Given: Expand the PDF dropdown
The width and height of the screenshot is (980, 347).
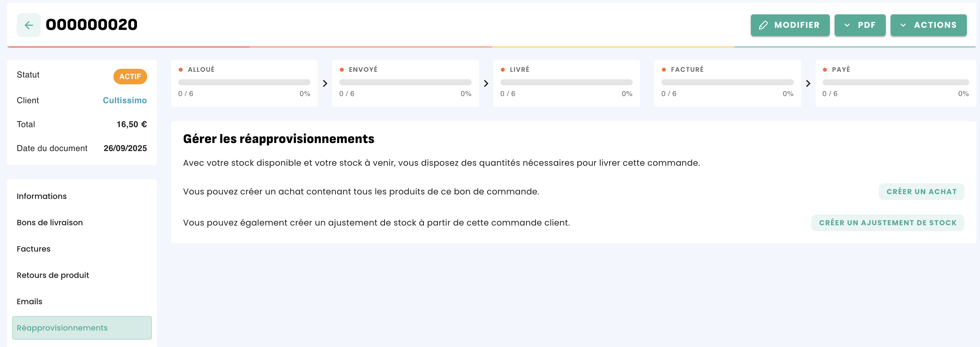Looking at the screenshot, I should coord(860,25).
